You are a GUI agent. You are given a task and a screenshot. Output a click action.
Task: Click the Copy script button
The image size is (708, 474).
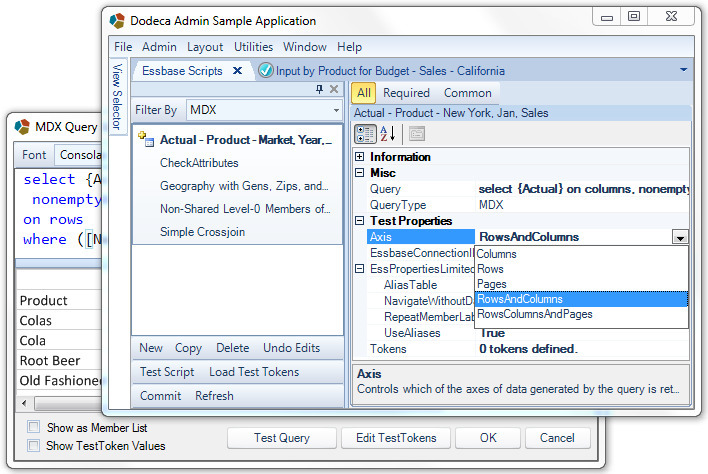[188, 348]
